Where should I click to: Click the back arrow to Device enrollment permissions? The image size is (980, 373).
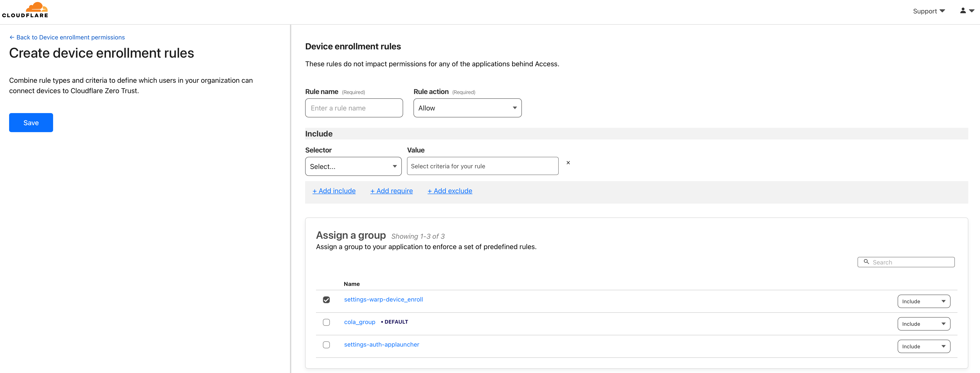12,37
